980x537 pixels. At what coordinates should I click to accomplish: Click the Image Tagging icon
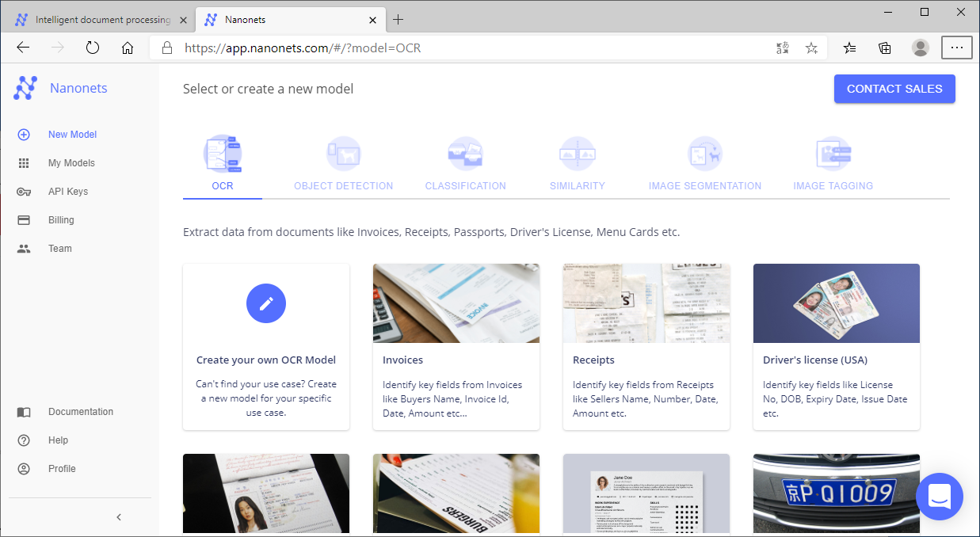(833, 154)
